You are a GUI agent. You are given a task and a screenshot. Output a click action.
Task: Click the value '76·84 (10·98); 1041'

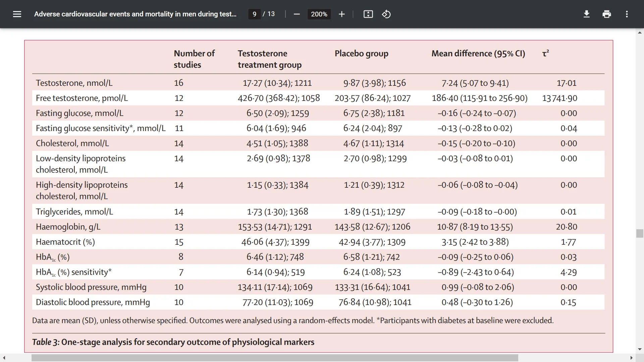point(375,302)
